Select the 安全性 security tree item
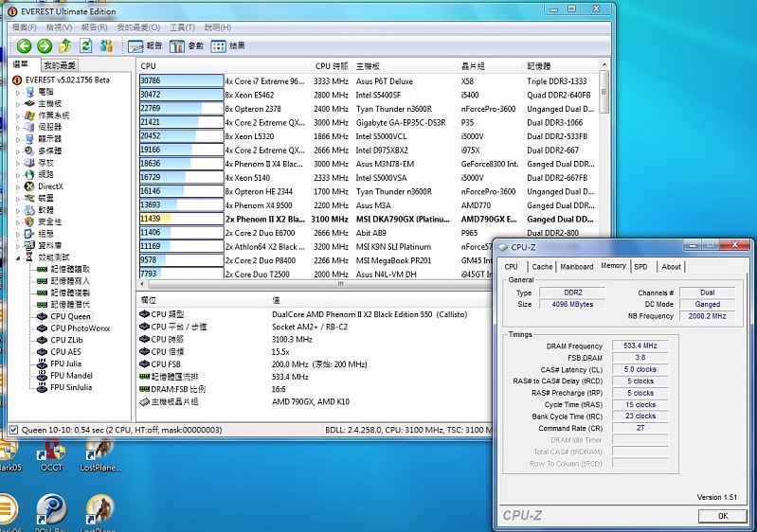 (49, 222)
